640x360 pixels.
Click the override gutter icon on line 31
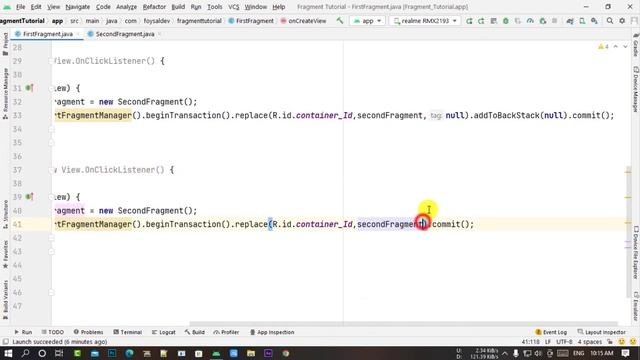tap(29, 88)
